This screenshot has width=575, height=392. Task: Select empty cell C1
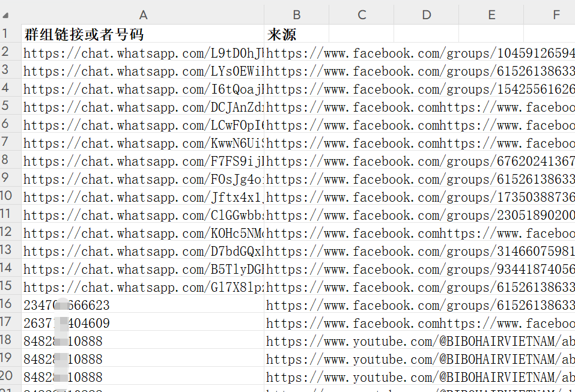pyautogui.click(x=362, y=34)
